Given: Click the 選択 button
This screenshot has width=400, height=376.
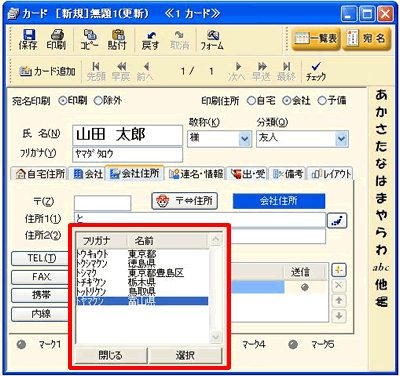Looking at the screenshot, I should (185, 356).
